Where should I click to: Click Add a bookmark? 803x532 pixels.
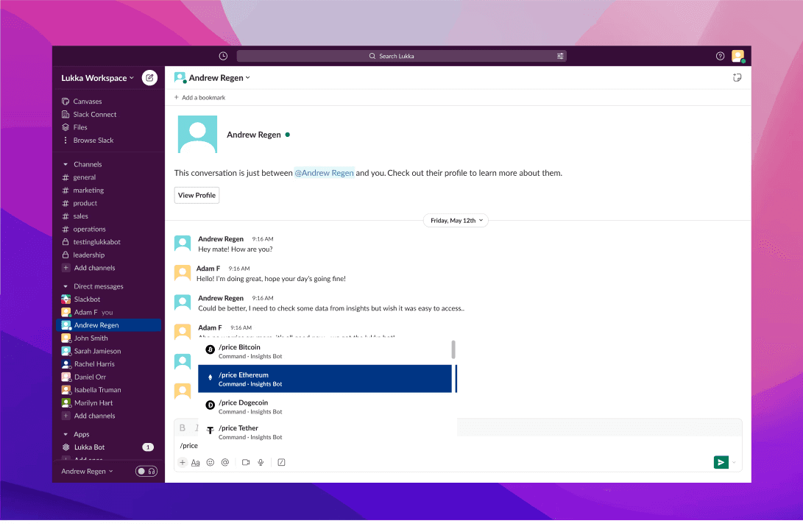click(199, 97)
